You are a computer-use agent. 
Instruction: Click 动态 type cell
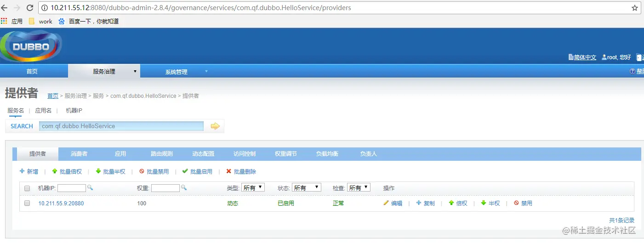pos(233,203)
